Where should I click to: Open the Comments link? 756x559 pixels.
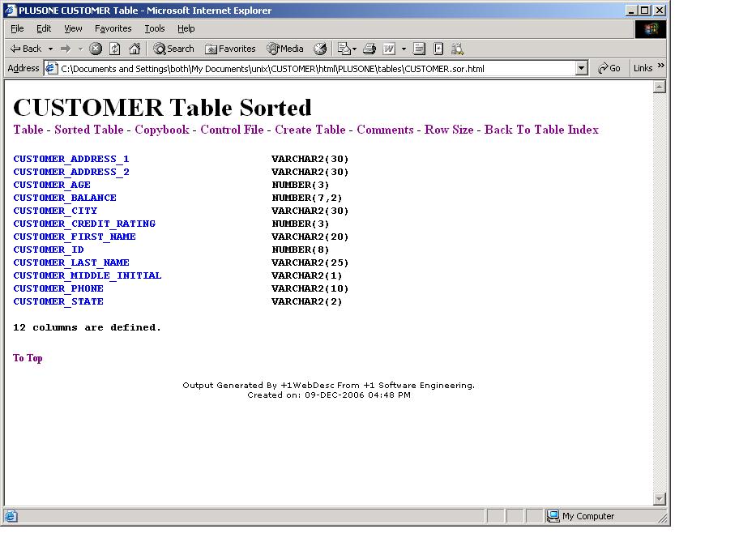[385, 130]
